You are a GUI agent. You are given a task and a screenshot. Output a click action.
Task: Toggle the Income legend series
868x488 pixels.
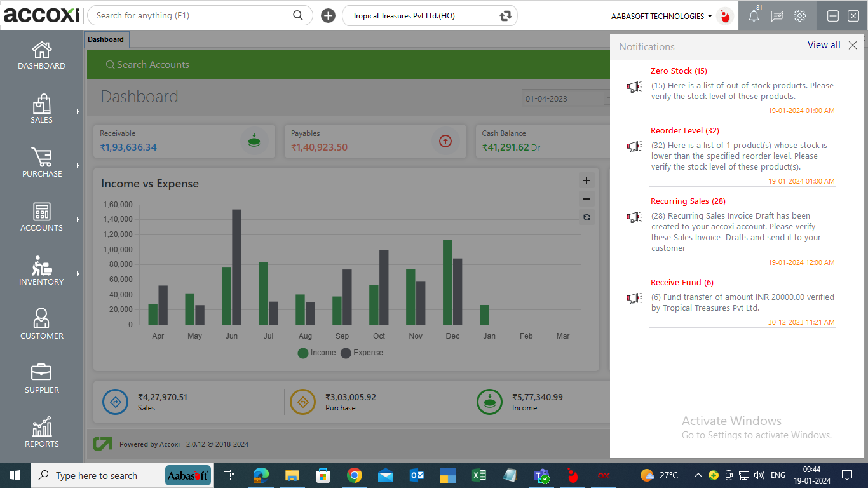tap(316, 353)
